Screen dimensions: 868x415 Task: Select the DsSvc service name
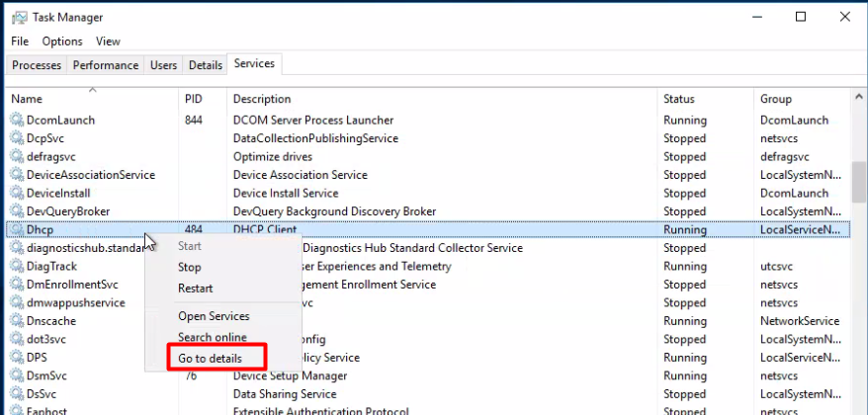(41, 394)
